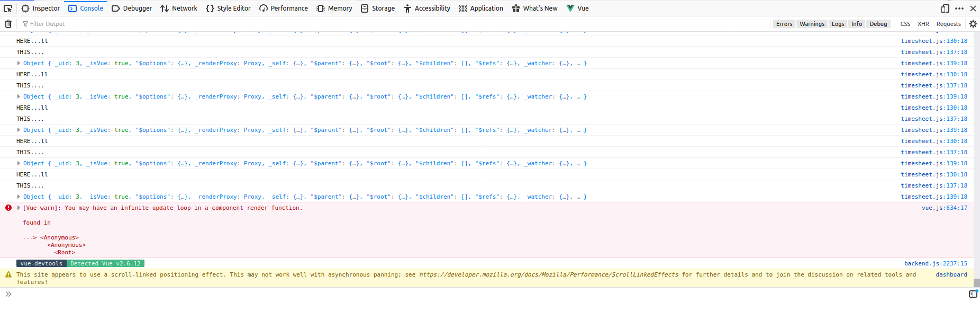Screen dimensions: 980x311
Task: Click the vue-devtools badge
Action: [41, 263]
